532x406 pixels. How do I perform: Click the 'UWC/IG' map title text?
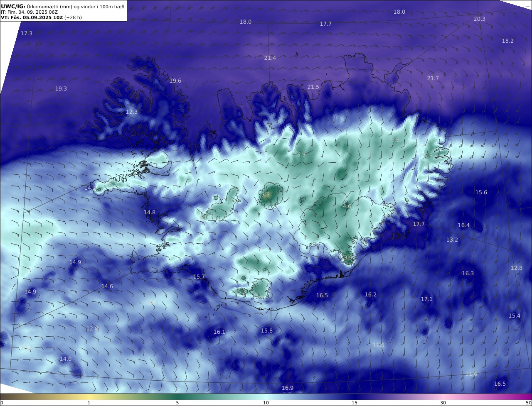[x=13, y=6]
